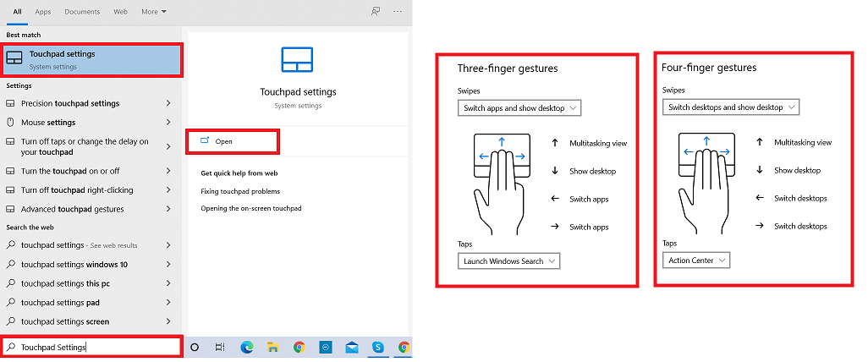Open Microsoft Edge from the taskbar
The width and height of the screenshot is (868, 362).
(246, 347)
